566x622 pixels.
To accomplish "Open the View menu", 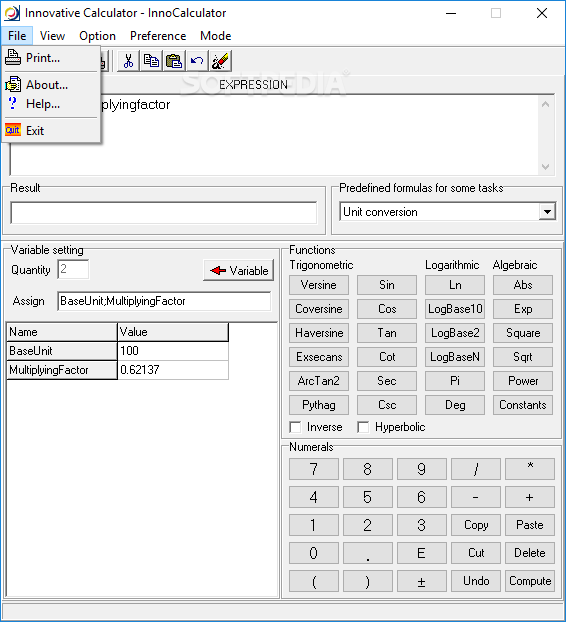I will (x=52, y=36).
